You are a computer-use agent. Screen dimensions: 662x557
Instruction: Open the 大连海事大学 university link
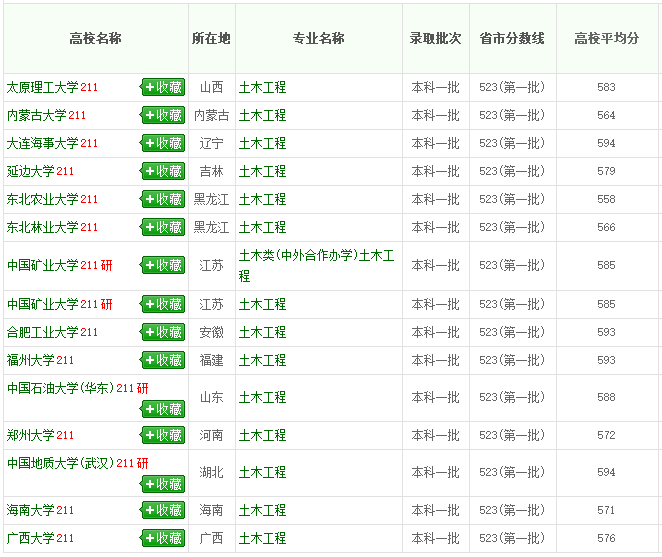coord(43,143)
